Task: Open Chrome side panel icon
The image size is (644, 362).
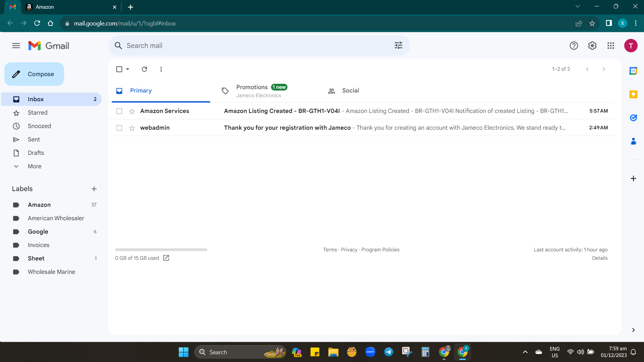Action: pos(609,23)
